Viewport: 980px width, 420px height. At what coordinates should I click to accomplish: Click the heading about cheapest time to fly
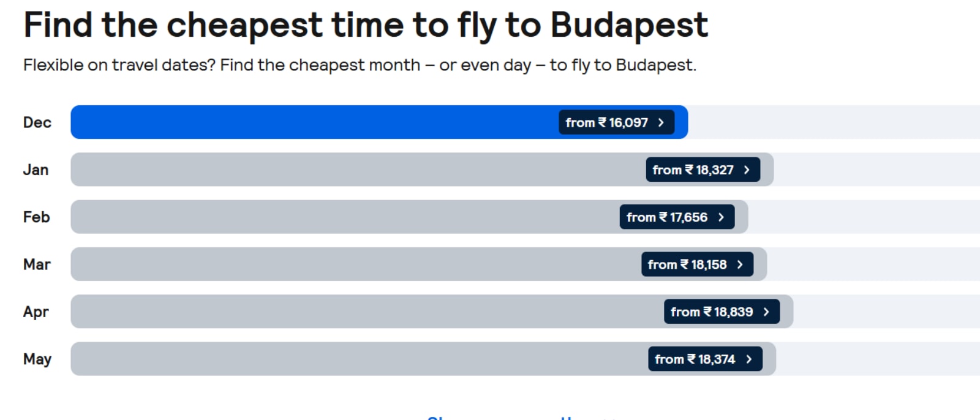point(365,24)
